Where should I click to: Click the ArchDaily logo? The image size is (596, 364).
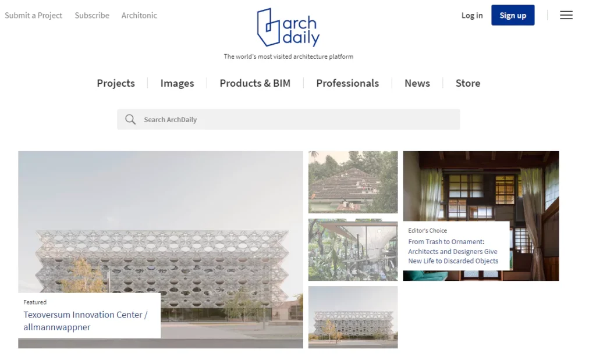288,27
